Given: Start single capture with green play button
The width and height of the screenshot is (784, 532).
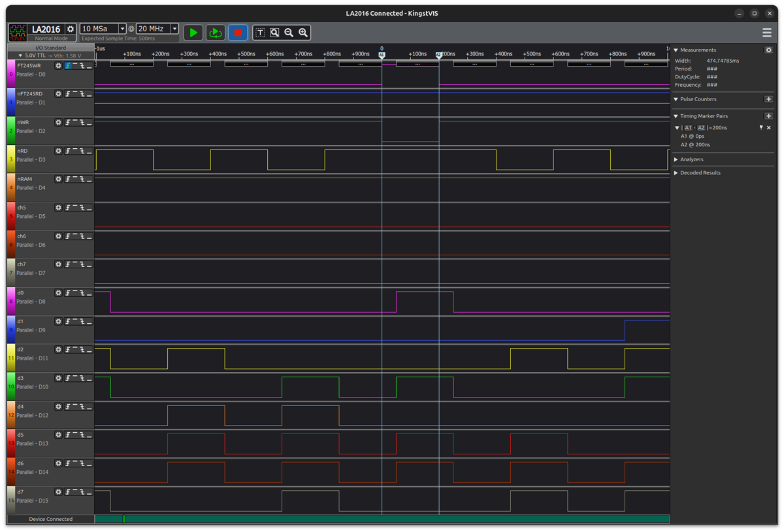Looking at the screenshot, I should coord(193,32).
